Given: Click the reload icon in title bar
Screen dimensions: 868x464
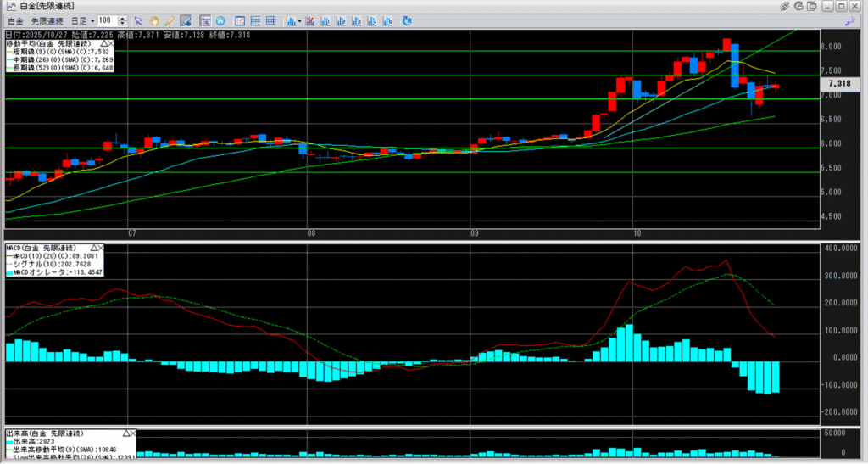Looking at the screenshot, I should (x=799, y=6).
